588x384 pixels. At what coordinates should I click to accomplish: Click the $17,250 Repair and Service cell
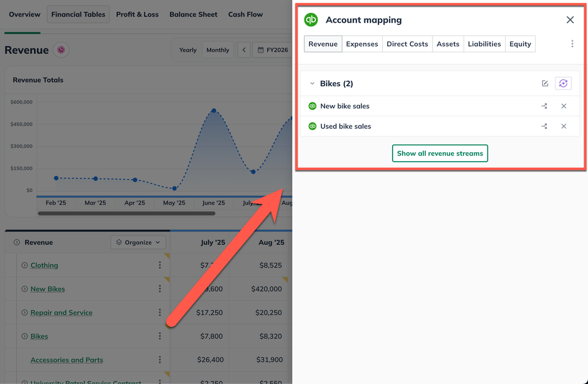tap(209, 312)
